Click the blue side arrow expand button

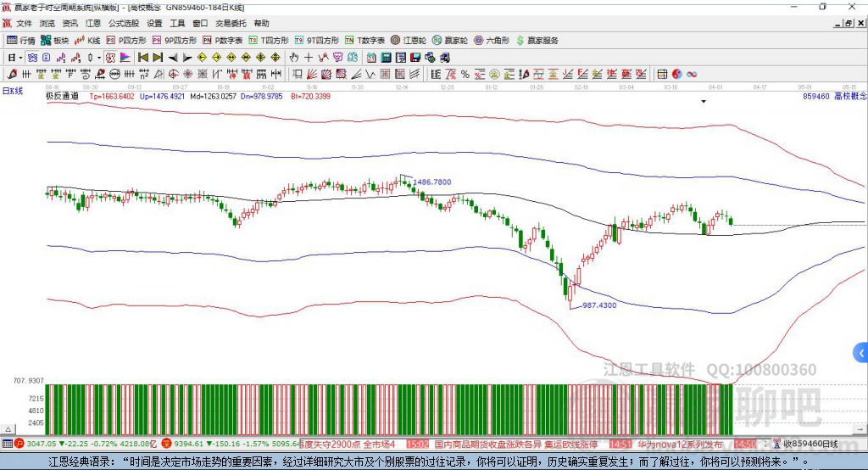pos(860,352)
